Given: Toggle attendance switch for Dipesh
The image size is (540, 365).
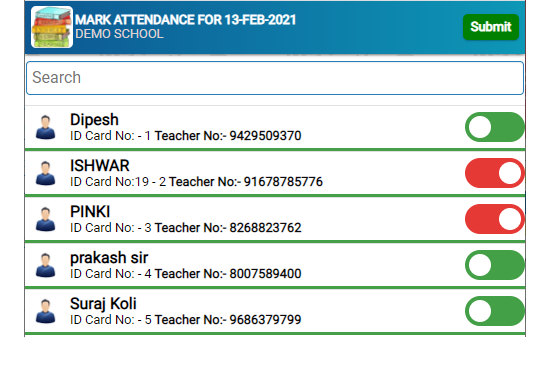Looking at the screenshot, I should 495,127.
